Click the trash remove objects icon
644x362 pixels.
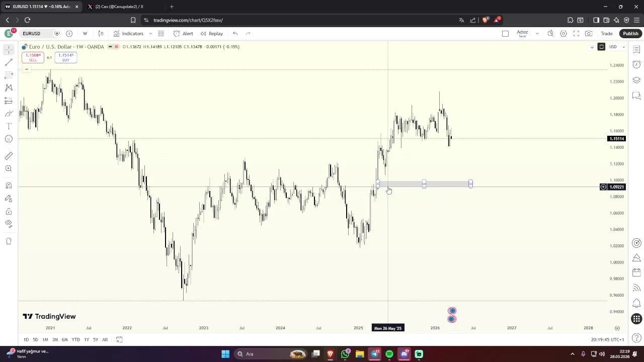9,241
